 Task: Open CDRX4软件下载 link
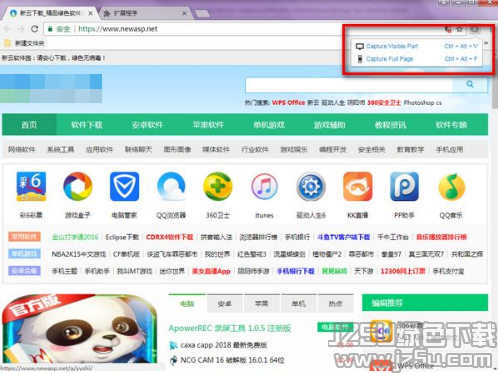pos(170,237)
